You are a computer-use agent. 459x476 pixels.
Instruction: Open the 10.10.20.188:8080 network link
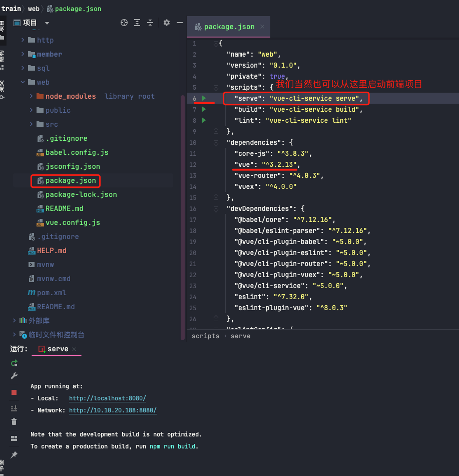tap(113, 410)
